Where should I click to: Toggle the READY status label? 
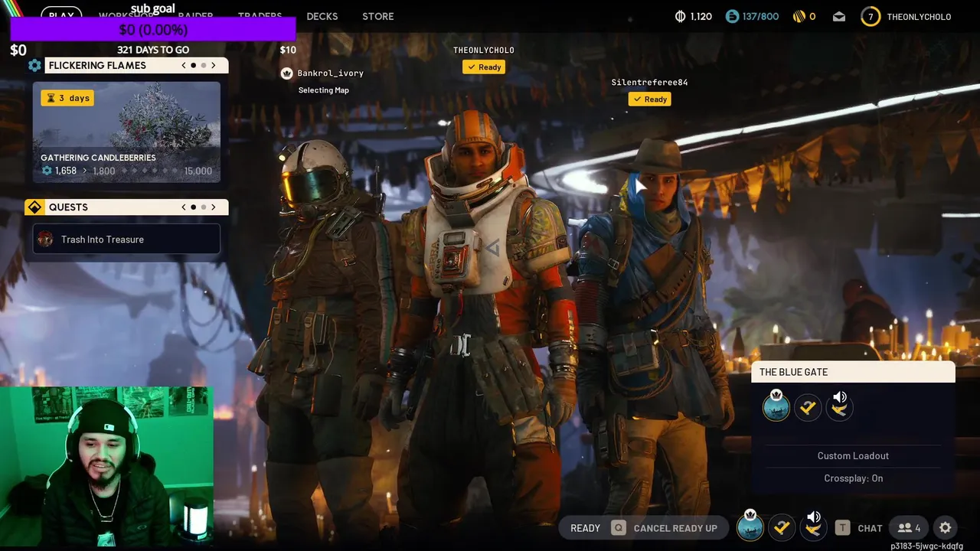[585, 528]
